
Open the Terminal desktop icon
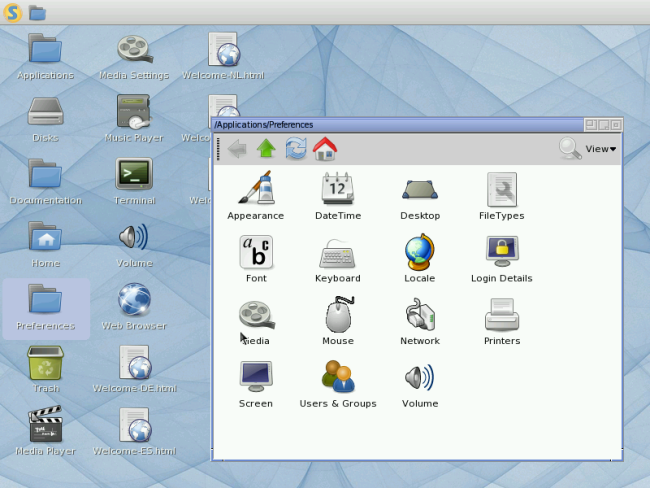click(134, 174)
